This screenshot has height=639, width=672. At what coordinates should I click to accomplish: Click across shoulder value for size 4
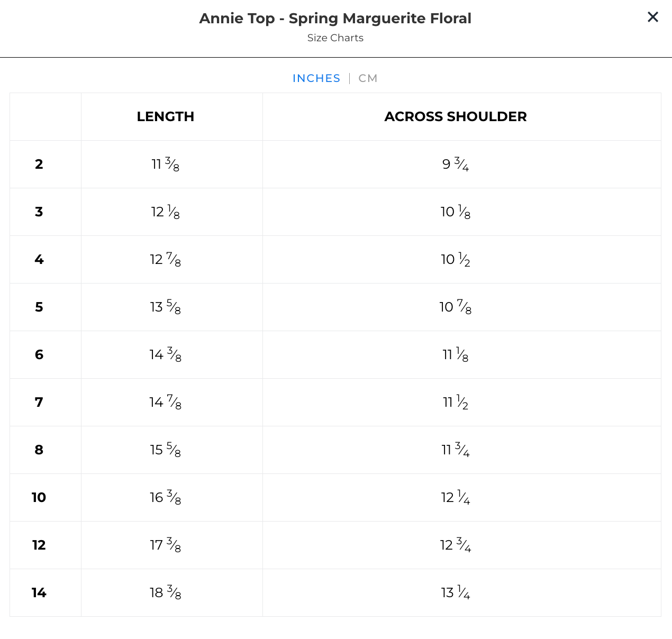point(456,260)
